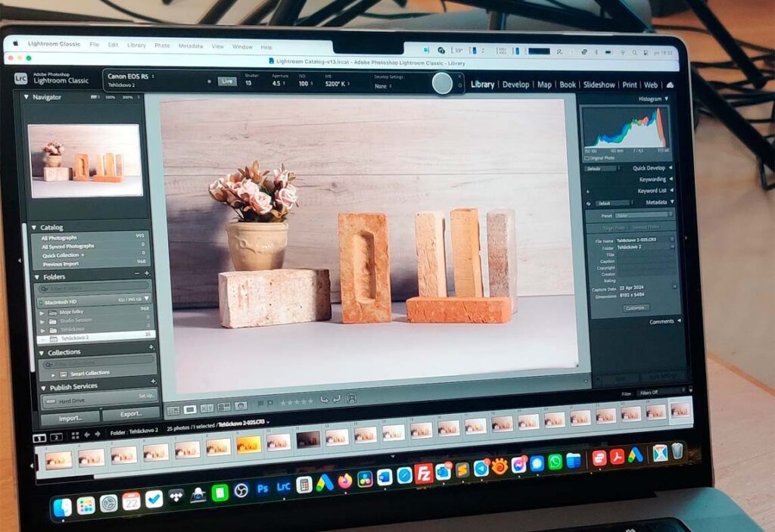Open the Develop module
This screenshot has height=532, width=775.
[x=515, y=85]
